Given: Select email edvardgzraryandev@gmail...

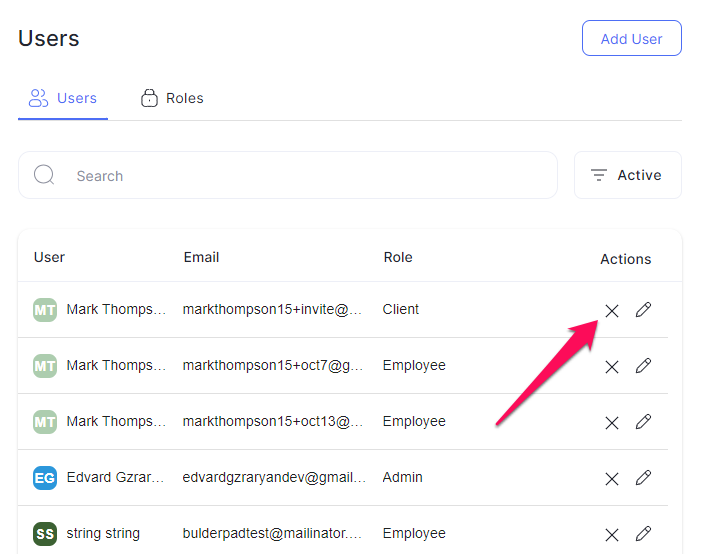Looking at the screenshot, I should click(x=274, y=478).
